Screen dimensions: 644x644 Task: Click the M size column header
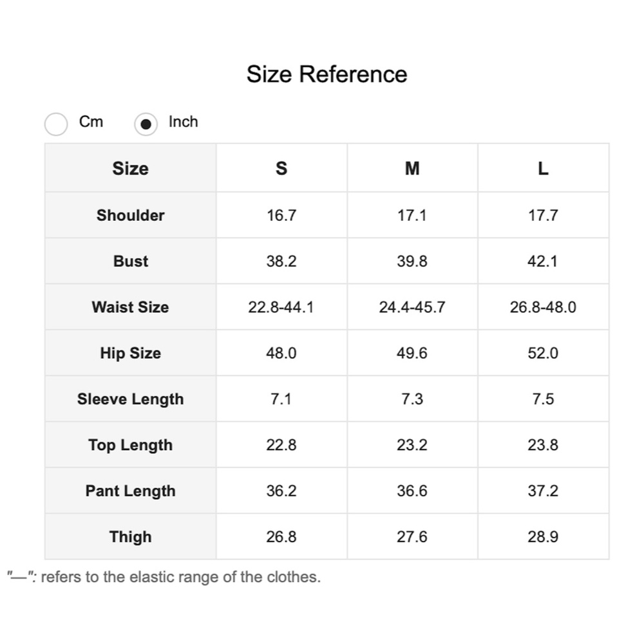pos(412,168)
